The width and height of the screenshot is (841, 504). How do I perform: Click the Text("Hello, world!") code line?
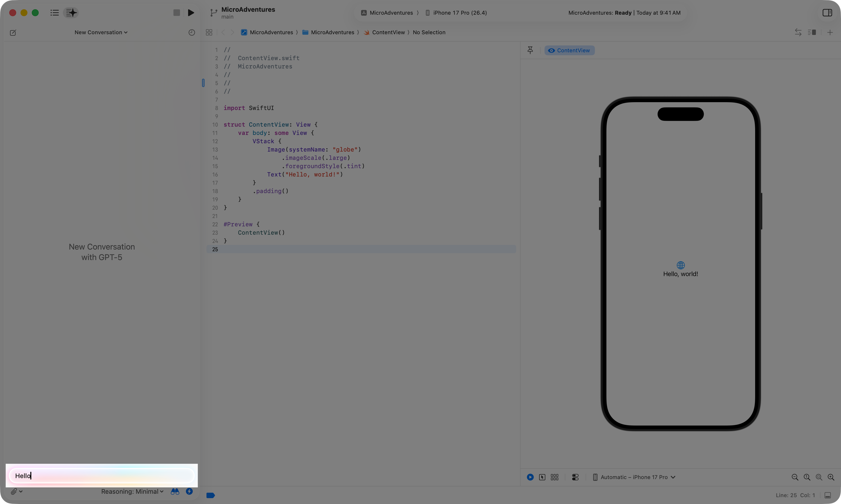pyautogui.click(x=305, y=175)
